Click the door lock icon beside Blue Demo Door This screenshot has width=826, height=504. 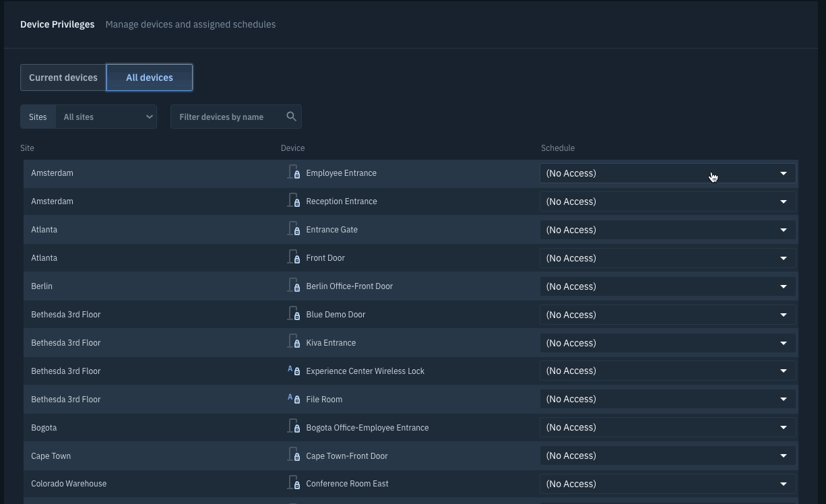point(294,314)
